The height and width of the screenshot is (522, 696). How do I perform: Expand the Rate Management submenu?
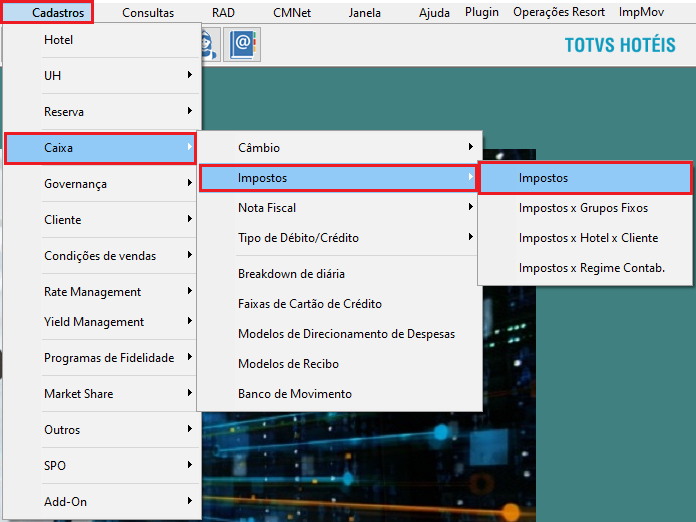pyautogui.click(x=101, y=292)
